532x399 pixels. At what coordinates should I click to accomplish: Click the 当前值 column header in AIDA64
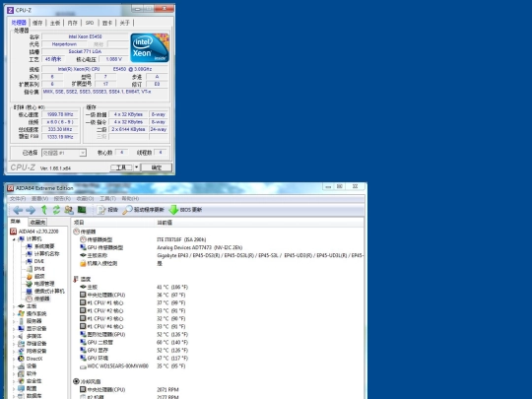coord(259,223)
